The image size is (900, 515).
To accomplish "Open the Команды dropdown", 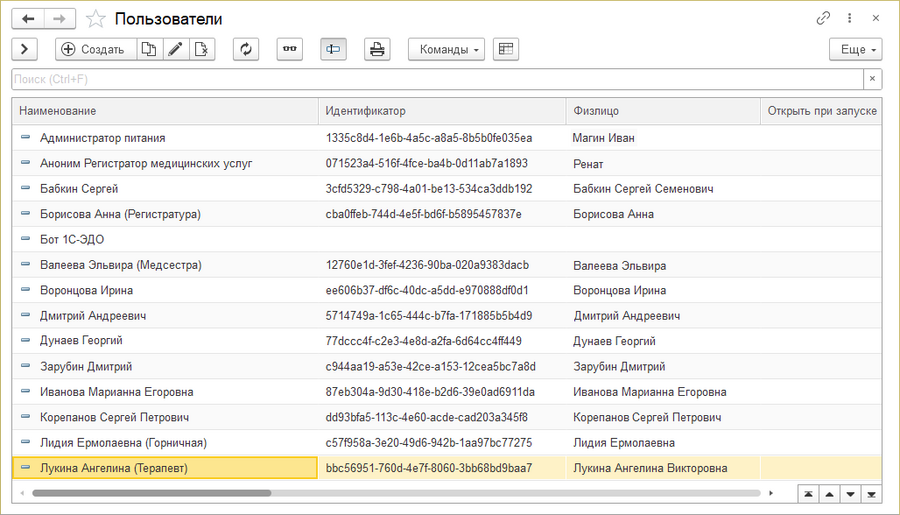I will pyautogui.click(x=445, y=49).
